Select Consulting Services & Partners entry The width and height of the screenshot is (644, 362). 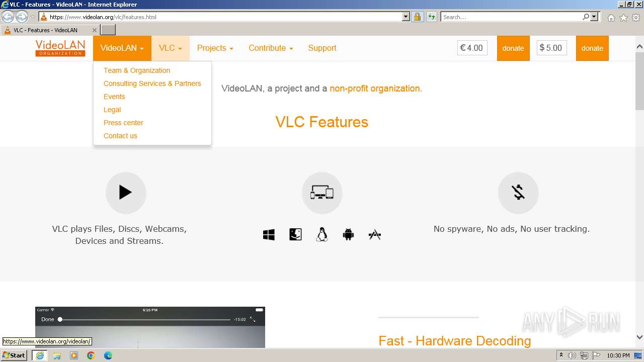coord(152,83)
